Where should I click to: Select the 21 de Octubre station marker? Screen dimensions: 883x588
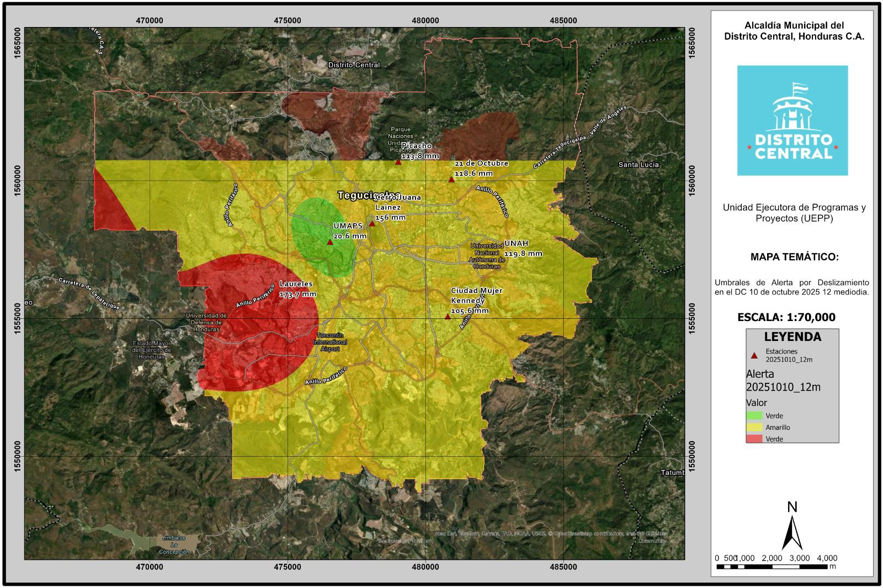pos(451,179)
